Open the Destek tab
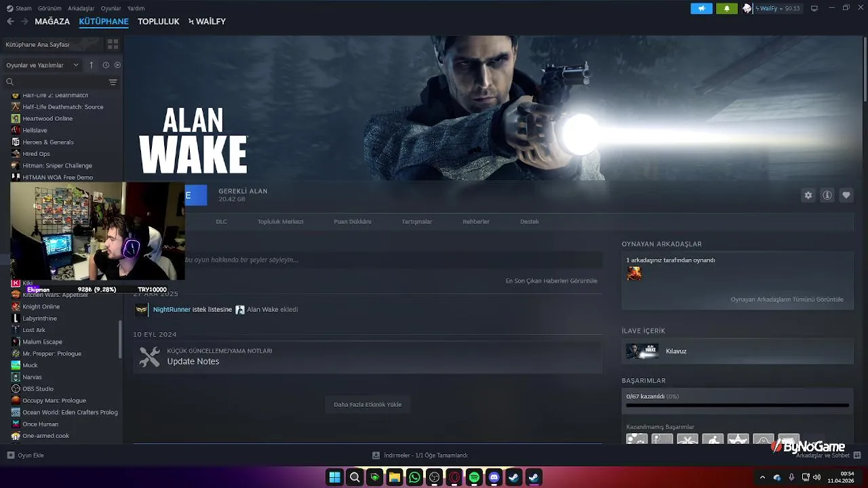The height and width of the screenshot is (488, 868). 530,222
